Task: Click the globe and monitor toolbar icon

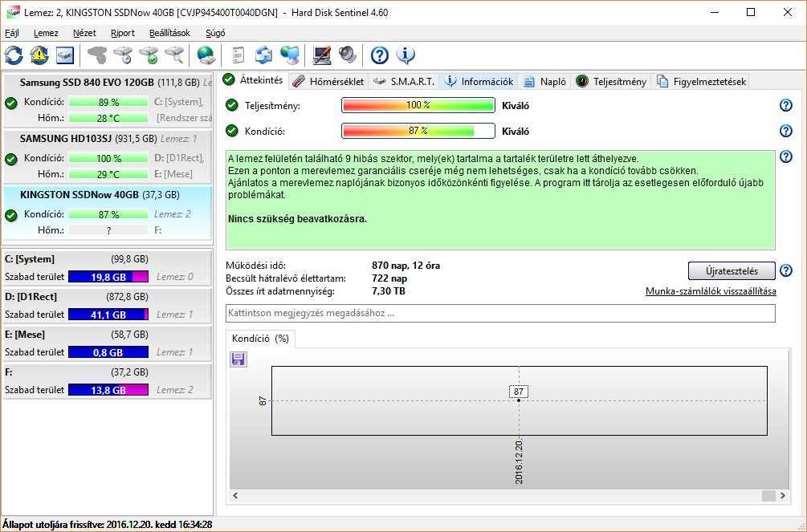Action: [x=290, y=55]
